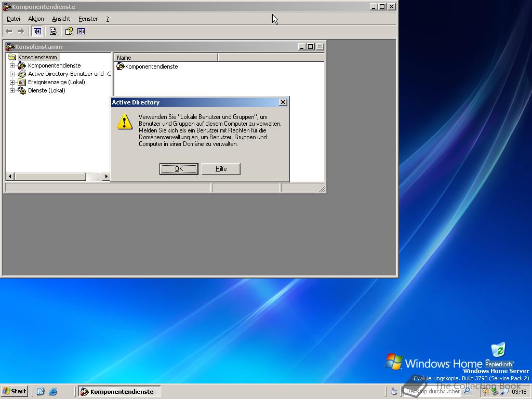Viewport: 532px width, 399px height.
Task: Click the keyboard language bar icon in the taskbar
Action: coord(394,391)
